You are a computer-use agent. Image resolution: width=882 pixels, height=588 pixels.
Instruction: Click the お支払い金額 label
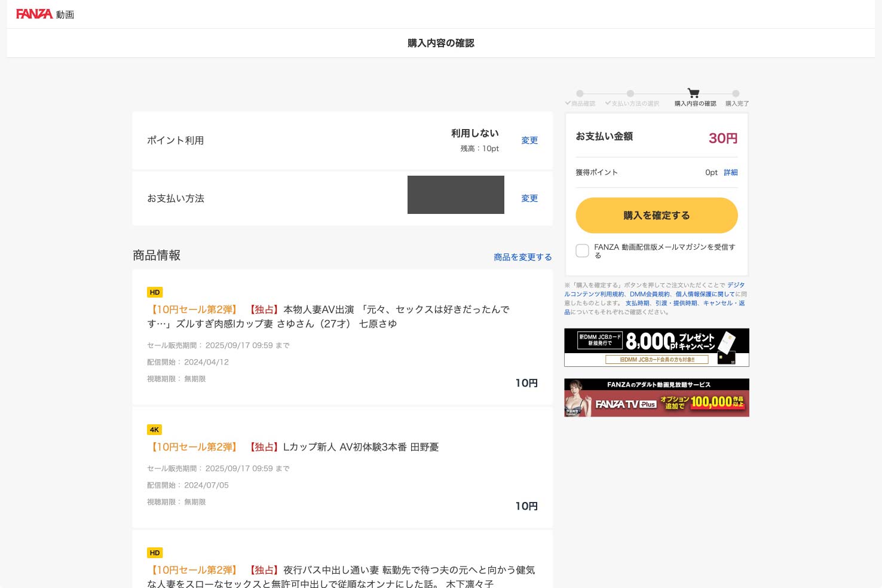(x=604, y=136)
